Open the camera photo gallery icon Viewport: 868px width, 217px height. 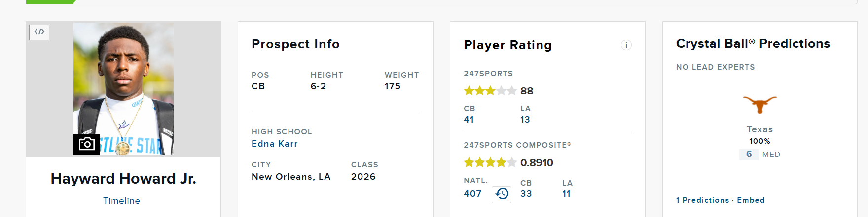(x=87, y=145)
